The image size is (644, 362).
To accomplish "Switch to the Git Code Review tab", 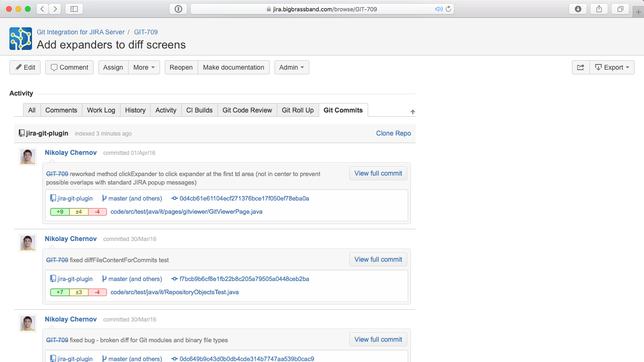I will pyautogui.click(x=247, y=110).
